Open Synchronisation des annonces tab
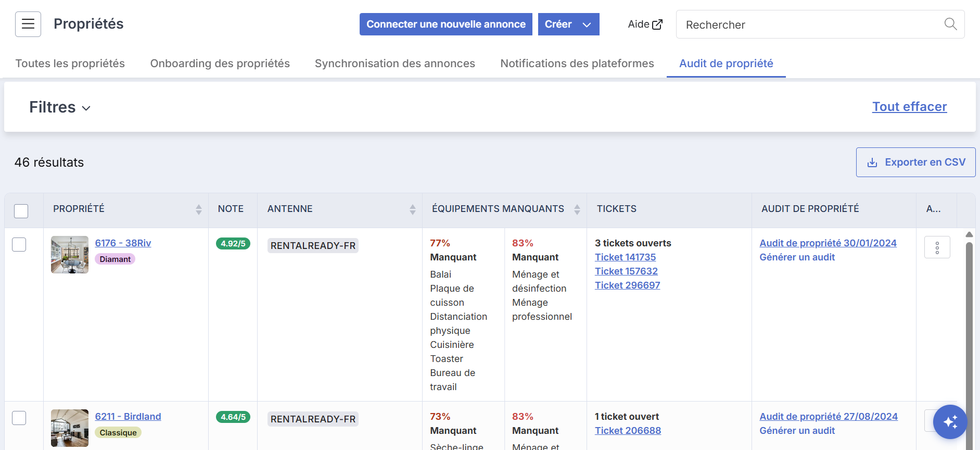Screen dimensions: 980x450 [395, 64]
